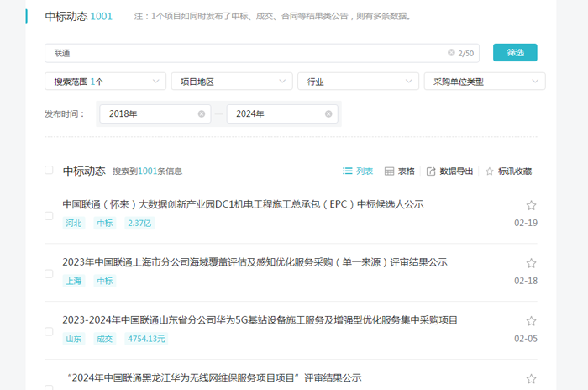Click the 上海 region tag

[x=74, y=281]
